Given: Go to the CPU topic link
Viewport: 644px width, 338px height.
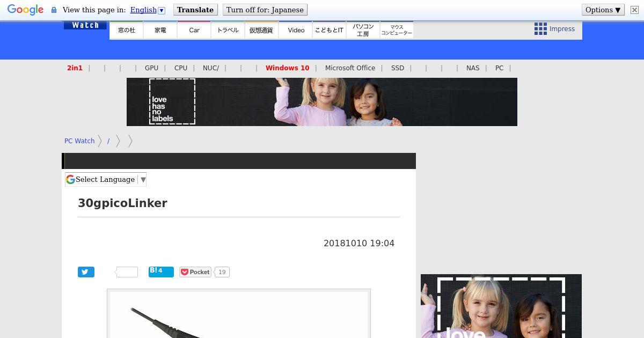Looking at the screenshot, I should coord(181,68).
